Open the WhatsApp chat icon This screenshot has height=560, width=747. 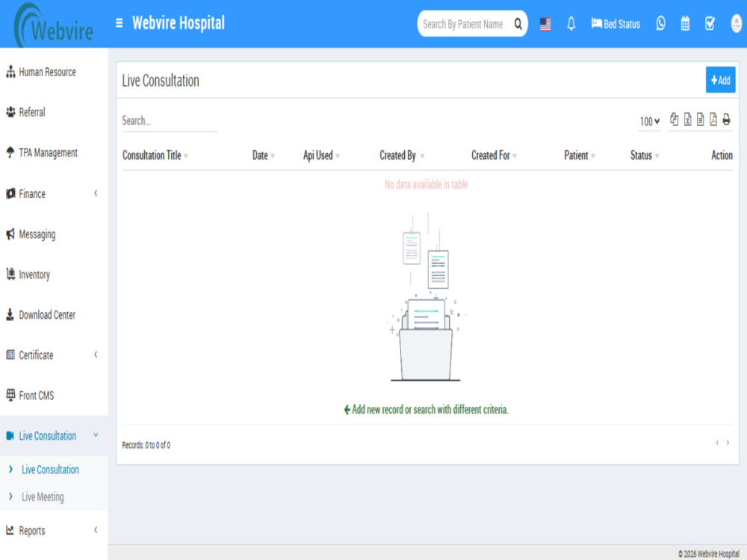(661, 23)
